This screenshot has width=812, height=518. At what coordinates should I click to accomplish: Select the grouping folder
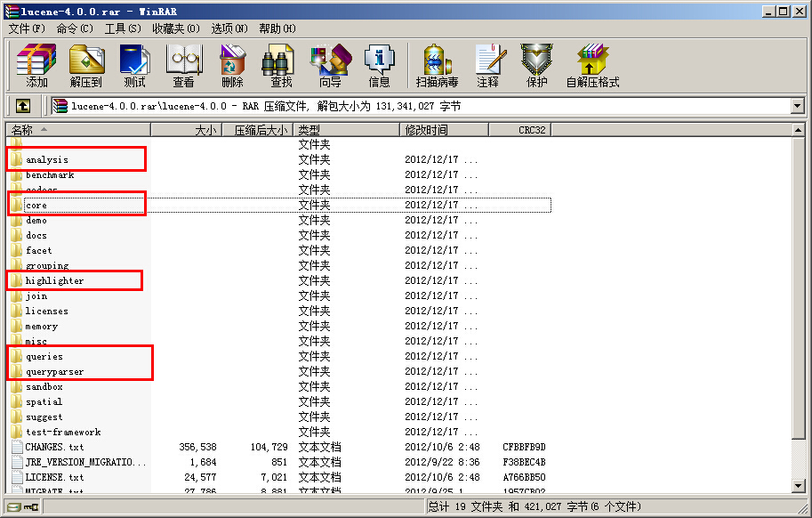coord(46,265)
